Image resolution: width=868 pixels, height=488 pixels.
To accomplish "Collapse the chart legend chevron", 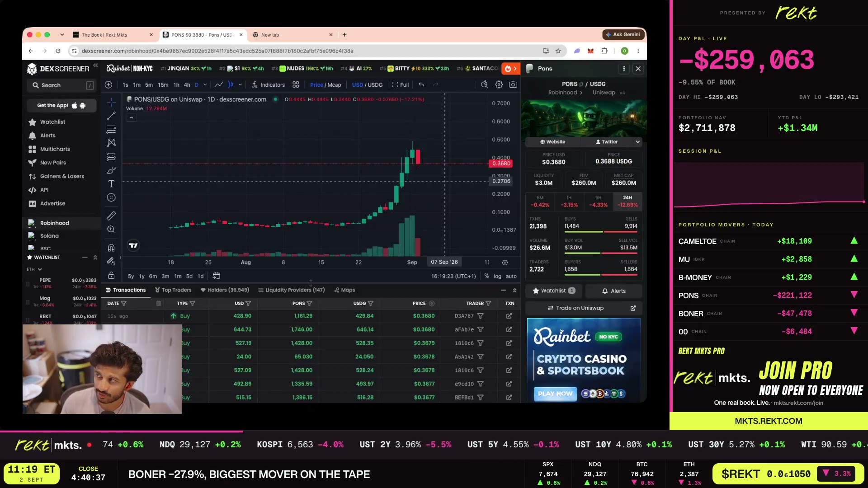I will pyautogui.click(x=131, y=117).
